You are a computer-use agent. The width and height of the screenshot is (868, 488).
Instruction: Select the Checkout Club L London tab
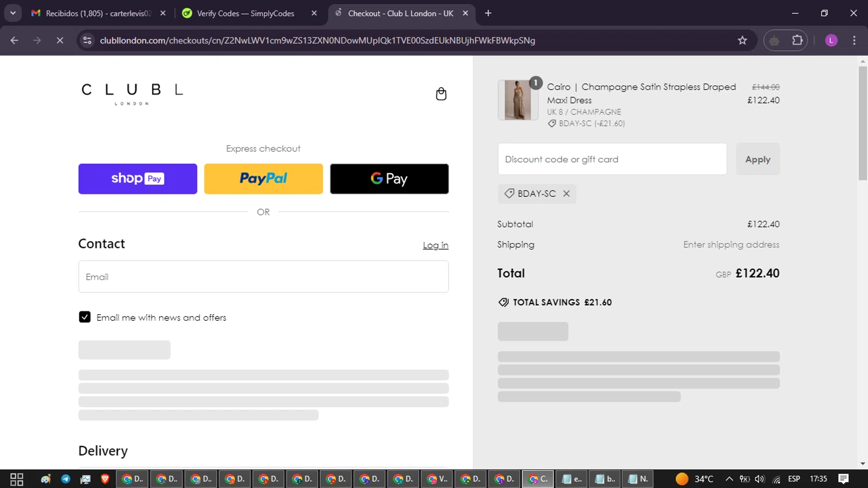click(x=400, y=13)
